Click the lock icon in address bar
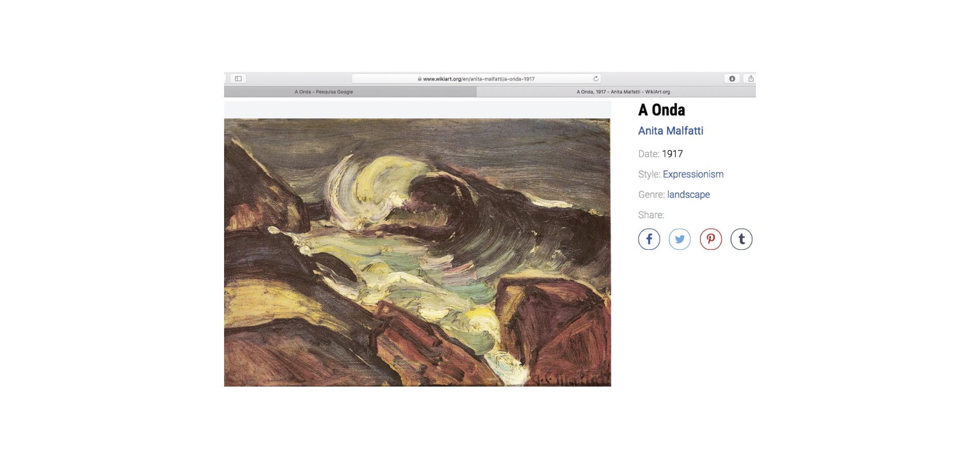980x459 pixels. click(x=420, y=79)
